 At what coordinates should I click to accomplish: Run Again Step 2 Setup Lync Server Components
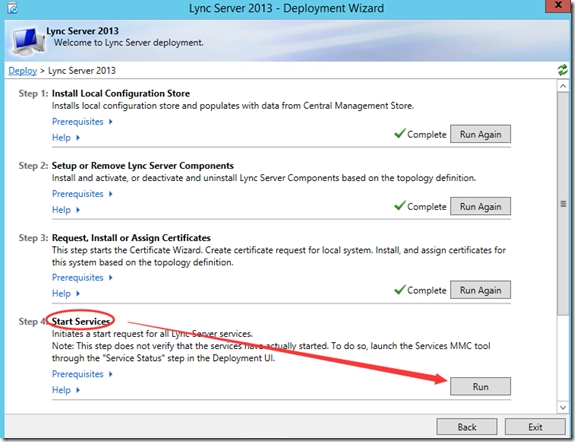(x=480, y=207)
